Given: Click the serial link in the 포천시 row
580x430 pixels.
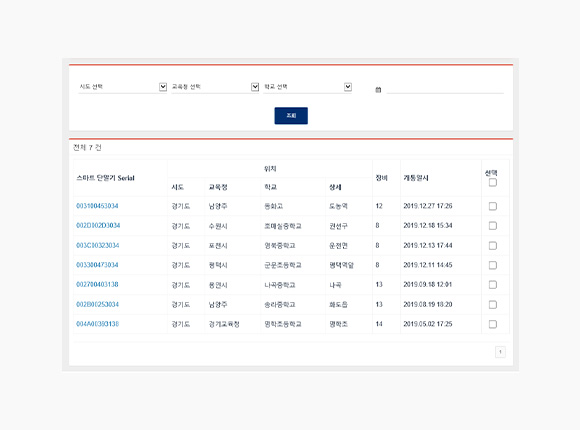Looking at the screenshot, I should tap(98, 245).
